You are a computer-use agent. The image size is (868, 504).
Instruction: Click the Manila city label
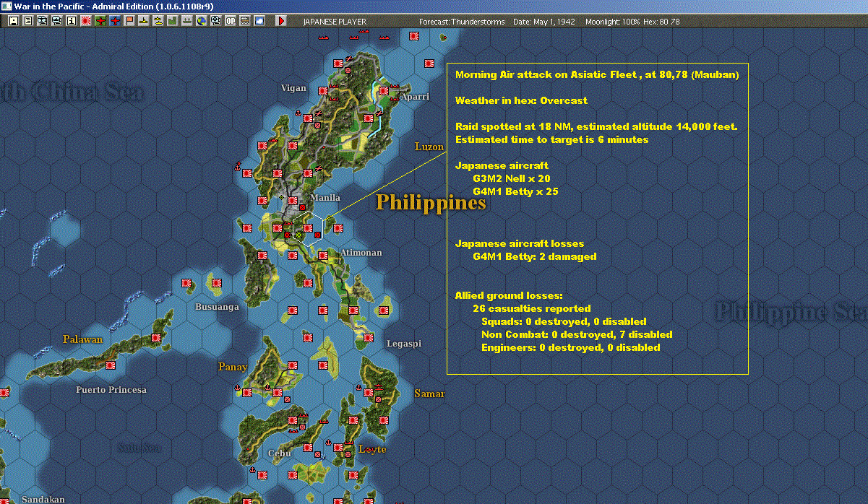[x=325, y=198]
